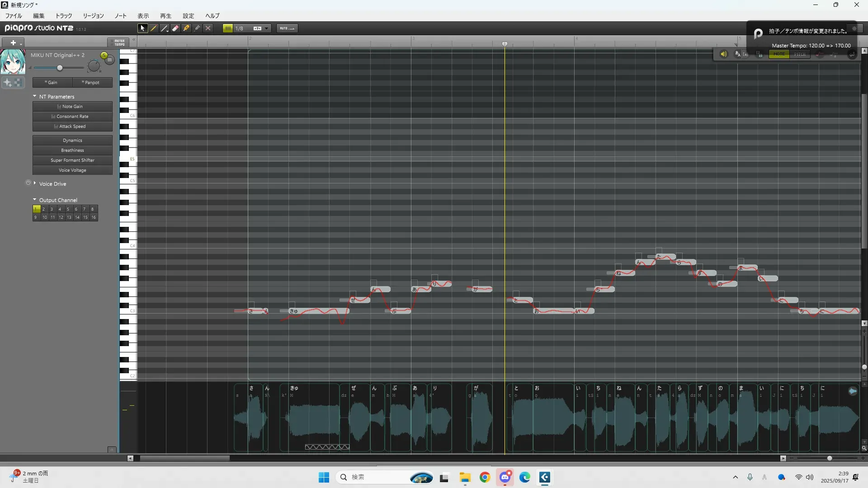The width and height of the screenshot is (868, 488).
Task: Click the lyric input icon in floating toolbar
Action: [x=738, y=54]
